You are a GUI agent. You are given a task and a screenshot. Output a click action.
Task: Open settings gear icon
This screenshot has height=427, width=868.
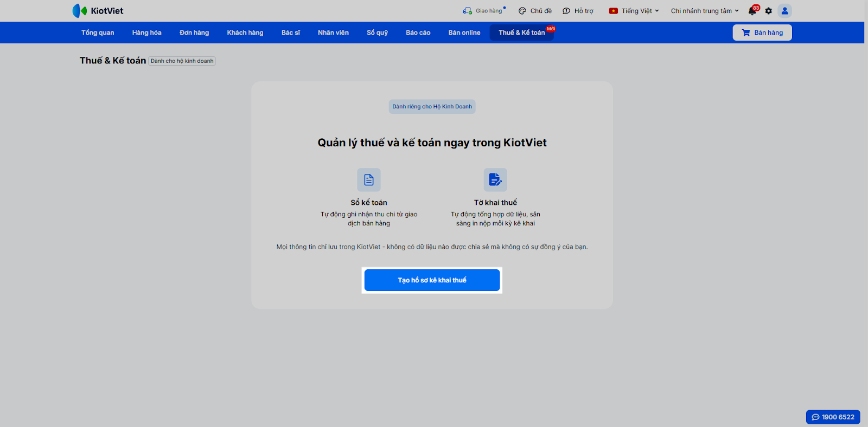point(768,11)
